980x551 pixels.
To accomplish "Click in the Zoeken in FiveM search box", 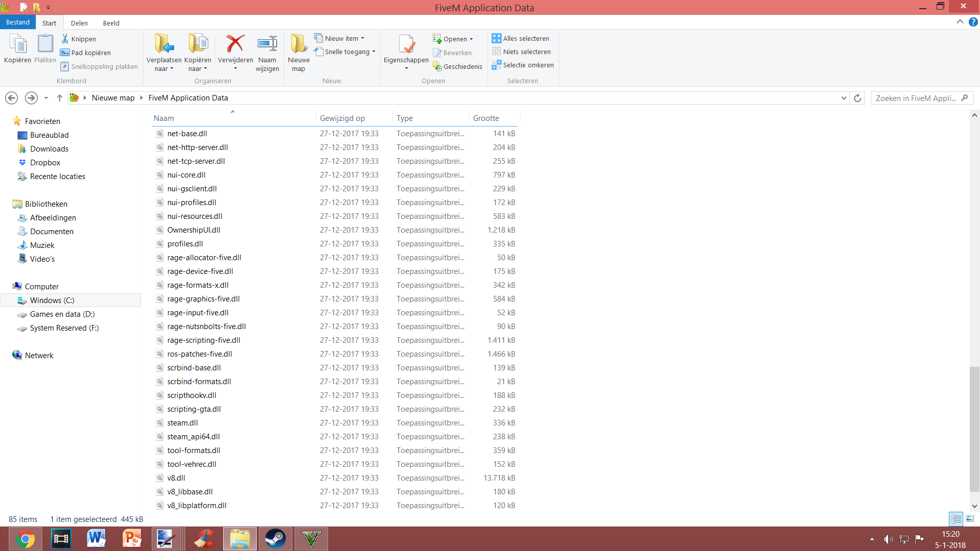I will [x=922, y=98].
